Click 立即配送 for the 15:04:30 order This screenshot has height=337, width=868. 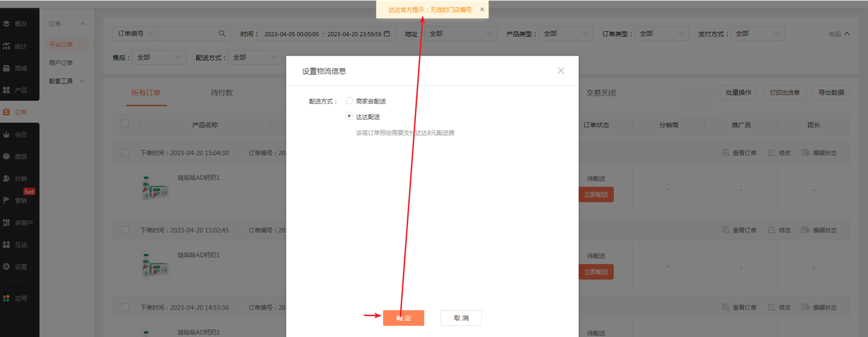click(x=596, y=195)
